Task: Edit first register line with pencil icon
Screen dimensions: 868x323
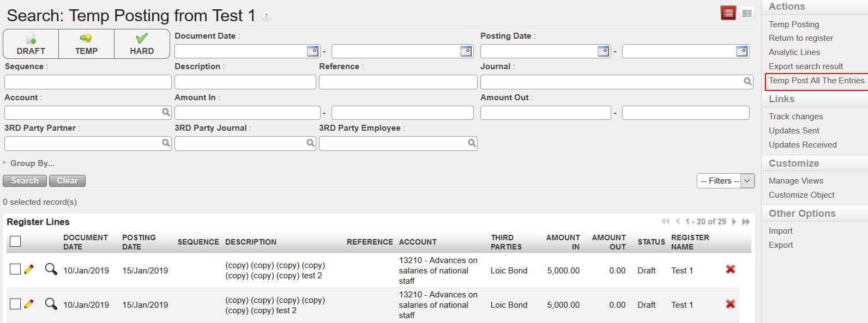Action: point(29,270)
